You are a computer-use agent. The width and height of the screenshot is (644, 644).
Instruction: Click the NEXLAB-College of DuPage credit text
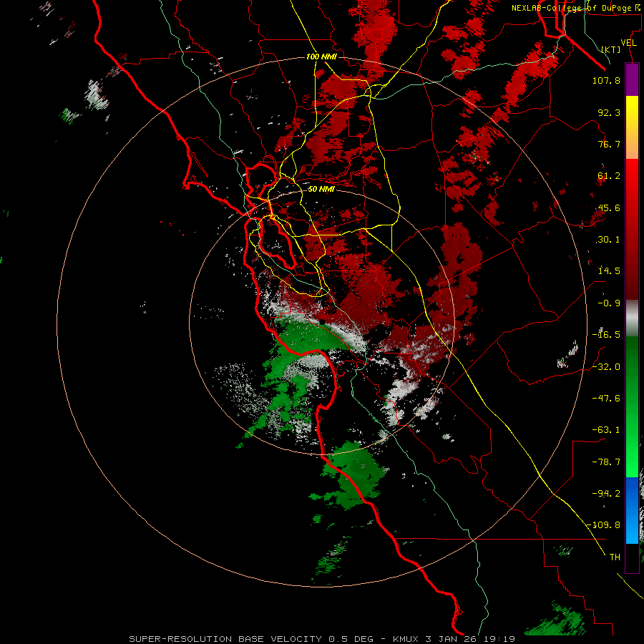click(571, 8)
